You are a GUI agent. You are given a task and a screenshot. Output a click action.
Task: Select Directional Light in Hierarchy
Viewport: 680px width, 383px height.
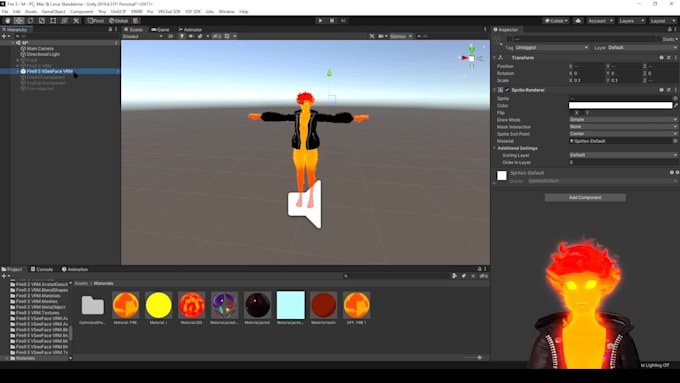tap(43, 54)
